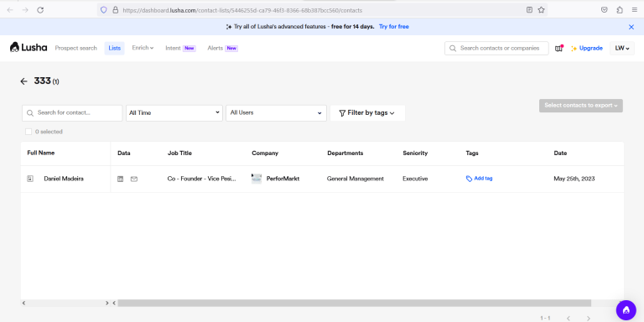This screenshot has width=644, height=322.
Task: Click the Seniority column header
Action: click(415, 153)
